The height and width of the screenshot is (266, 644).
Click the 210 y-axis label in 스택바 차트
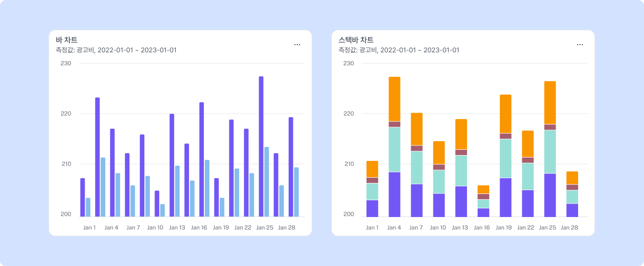click(348, 164)
